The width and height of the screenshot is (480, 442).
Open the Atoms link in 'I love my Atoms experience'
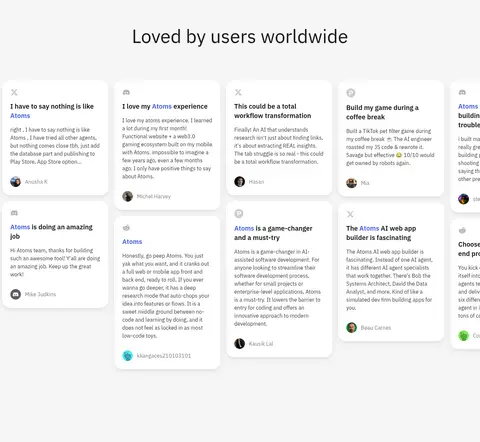pyautogui.click(x=162, y=106)
